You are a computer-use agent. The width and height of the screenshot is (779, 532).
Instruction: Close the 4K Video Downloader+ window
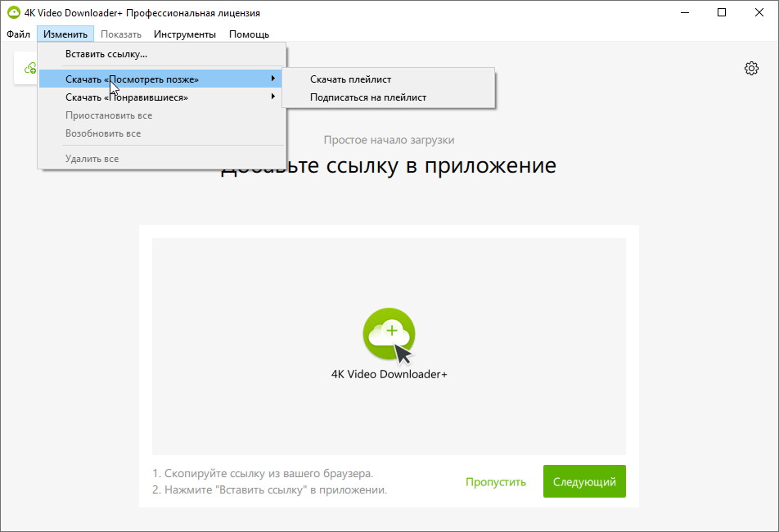pos(759,12)
